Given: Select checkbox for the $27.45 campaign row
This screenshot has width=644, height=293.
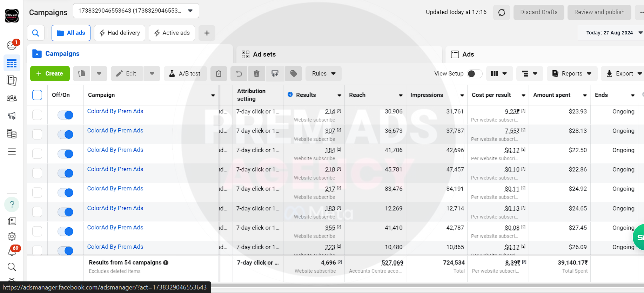Looking at the screenshot, I should tap(37, 231).
